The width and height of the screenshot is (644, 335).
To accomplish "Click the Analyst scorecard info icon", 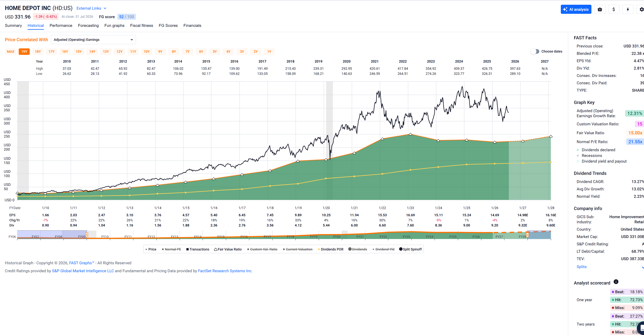I will tap(616, 282).
